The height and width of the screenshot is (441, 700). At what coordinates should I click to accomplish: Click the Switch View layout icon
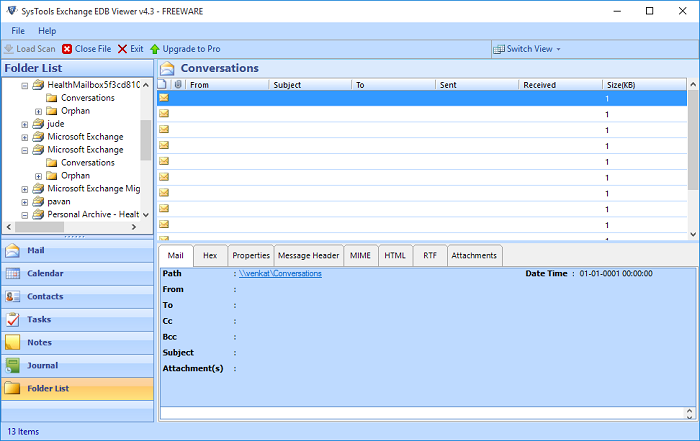pos(499,49)
